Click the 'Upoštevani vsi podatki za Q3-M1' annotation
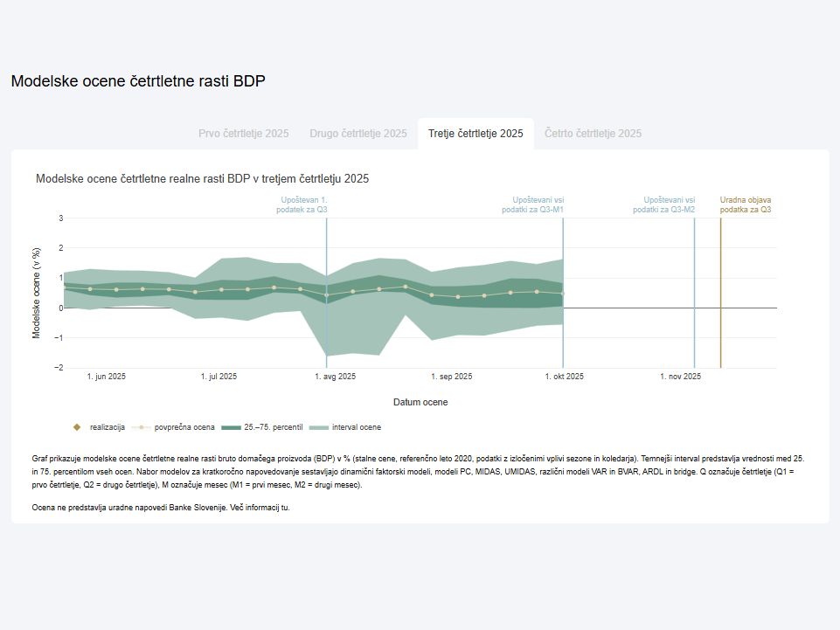 (x=532, y=204)
